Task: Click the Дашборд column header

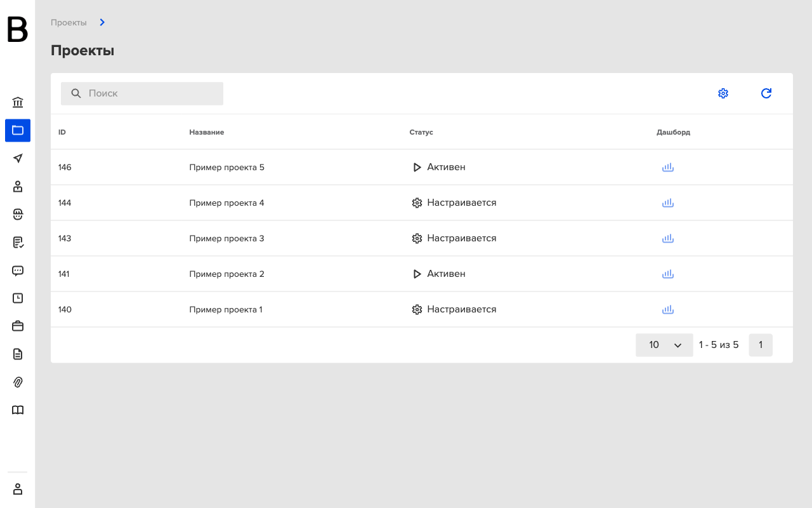Action: tap(673, 132)
